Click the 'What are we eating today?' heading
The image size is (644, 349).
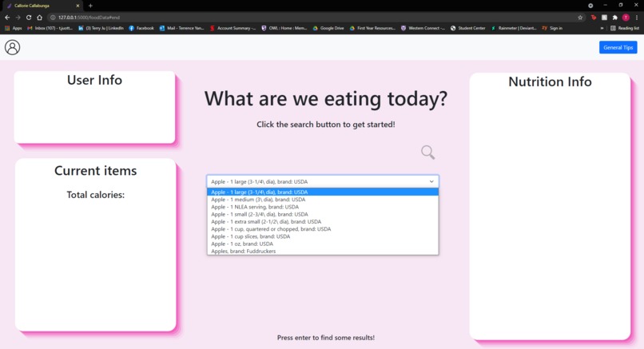pyautogui.click(x=326, y=99)
